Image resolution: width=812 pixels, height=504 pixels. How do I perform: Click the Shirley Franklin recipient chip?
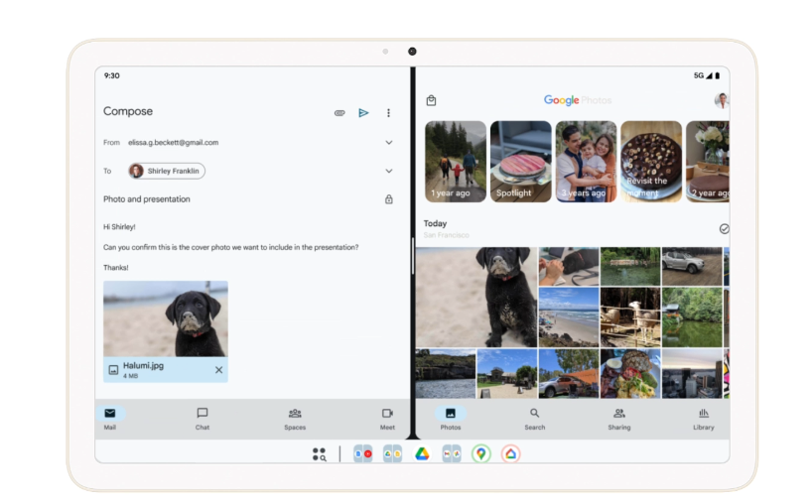(166, 171)
